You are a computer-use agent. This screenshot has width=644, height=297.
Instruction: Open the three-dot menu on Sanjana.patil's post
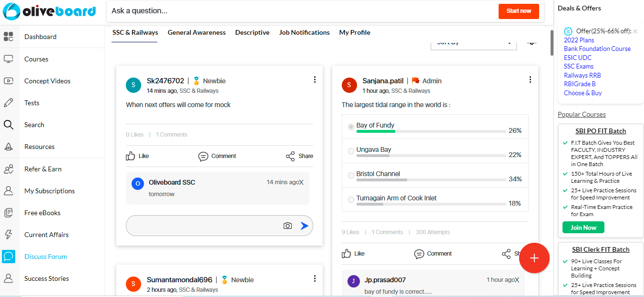[530, 79]
